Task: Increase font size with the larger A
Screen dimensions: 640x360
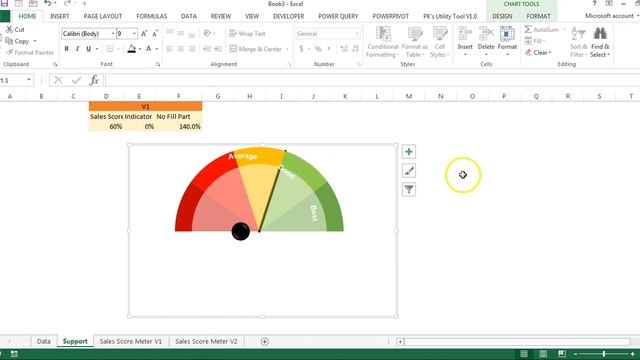Action: tap(144, 33)
